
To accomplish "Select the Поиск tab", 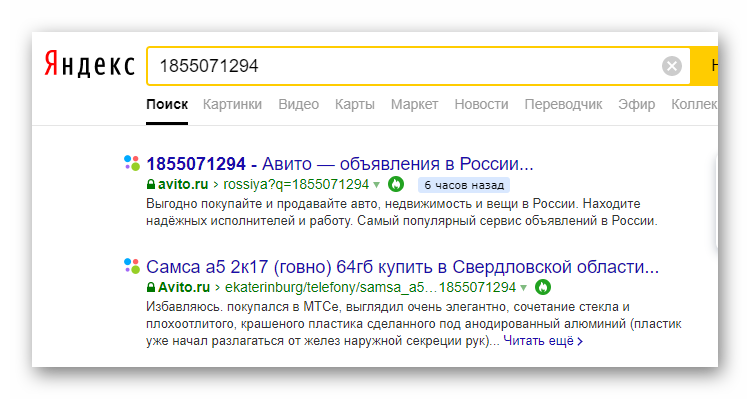I will (167, 104).
